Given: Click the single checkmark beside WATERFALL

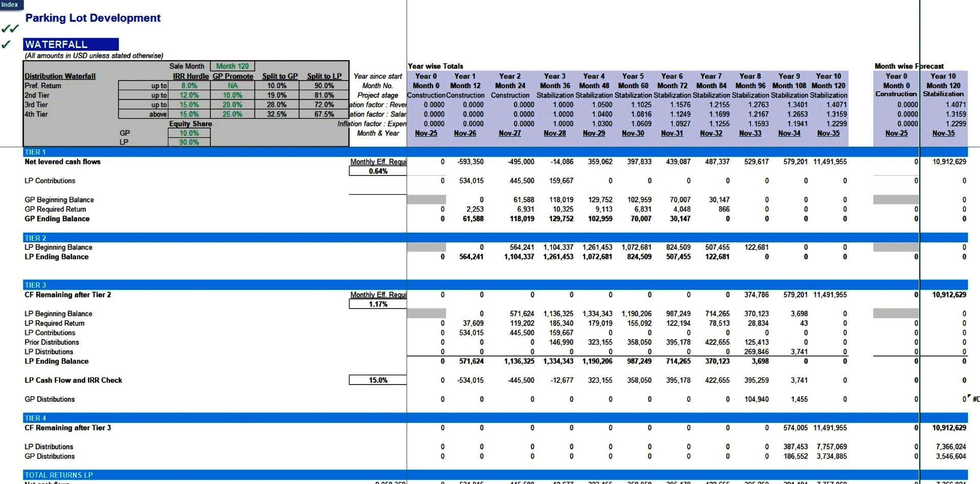Looking at the screenshot, I should pyautogui.click(x=6, y=44).
